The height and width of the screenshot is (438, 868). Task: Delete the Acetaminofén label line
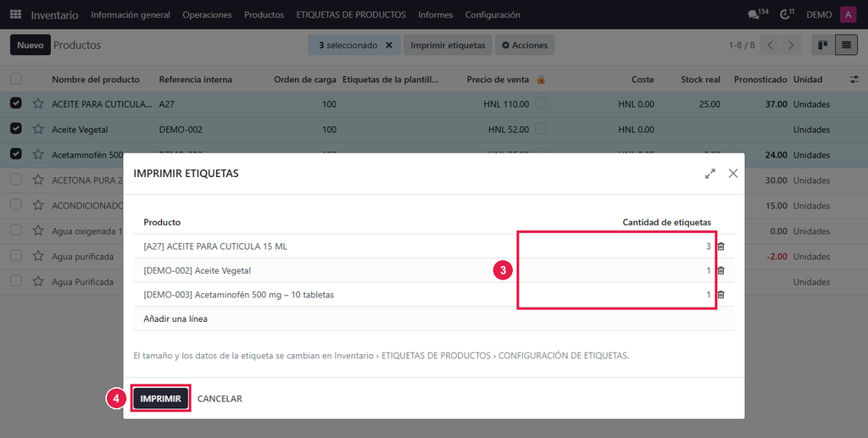tap(721, 295)
